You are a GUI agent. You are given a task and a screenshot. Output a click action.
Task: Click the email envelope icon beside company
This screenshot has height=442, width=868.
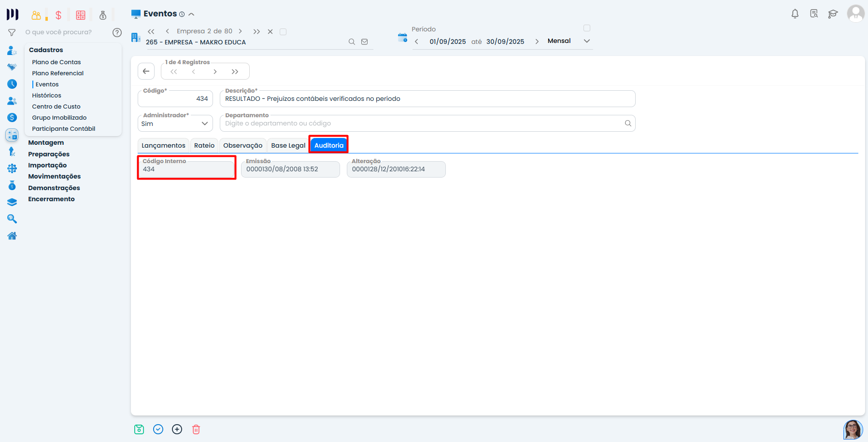point(365,42)
